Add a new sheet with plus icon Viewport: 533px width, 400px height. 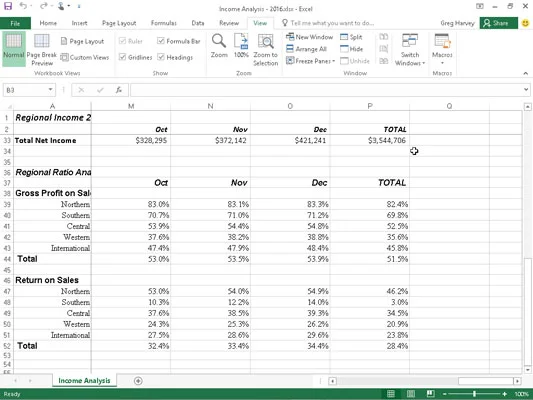point(138,381)
